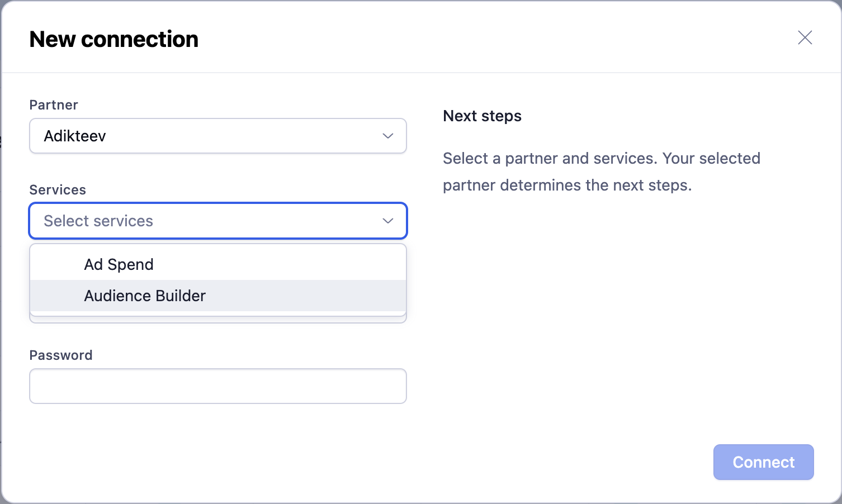
Task: Click the "New connection" dialog title
Action: coord(113,39)
